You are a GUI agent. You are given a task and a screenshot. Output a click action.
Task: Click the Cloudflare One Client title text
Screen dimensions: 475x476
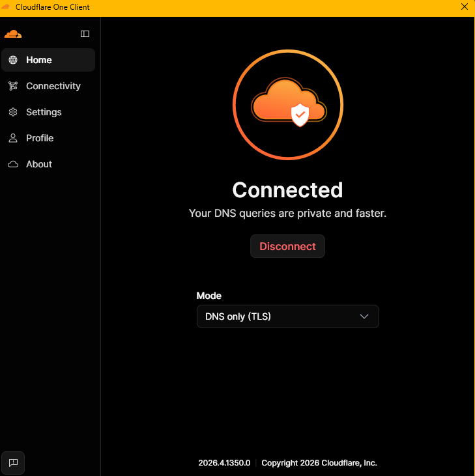[53, 7]
